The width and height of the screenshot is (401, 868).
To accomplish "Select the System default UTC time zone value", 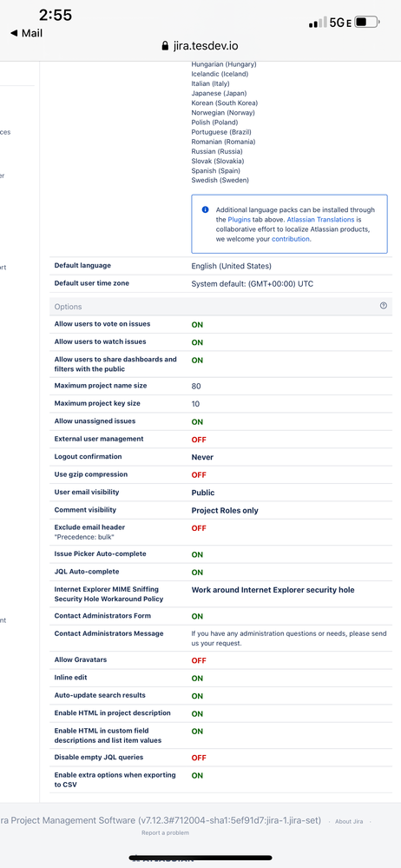I will (253, 284).
